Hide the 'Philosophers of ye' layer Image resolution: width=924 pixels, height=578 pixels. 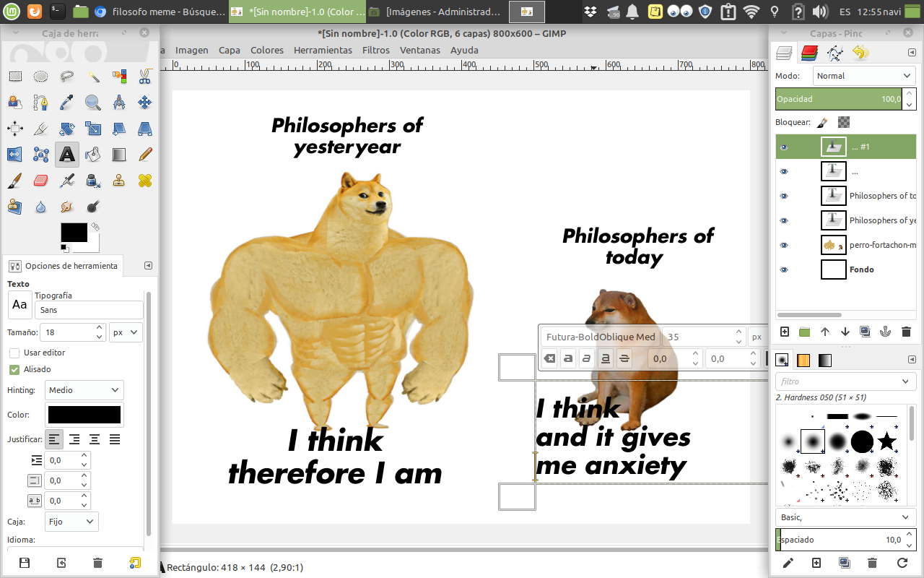(784, 220)
